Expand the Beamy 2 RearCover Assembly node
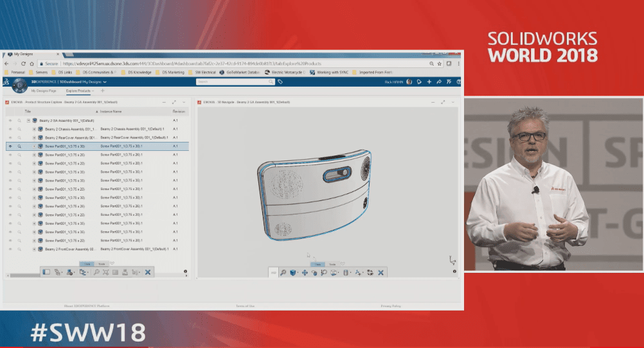644x348 pixels. [34, 138]
